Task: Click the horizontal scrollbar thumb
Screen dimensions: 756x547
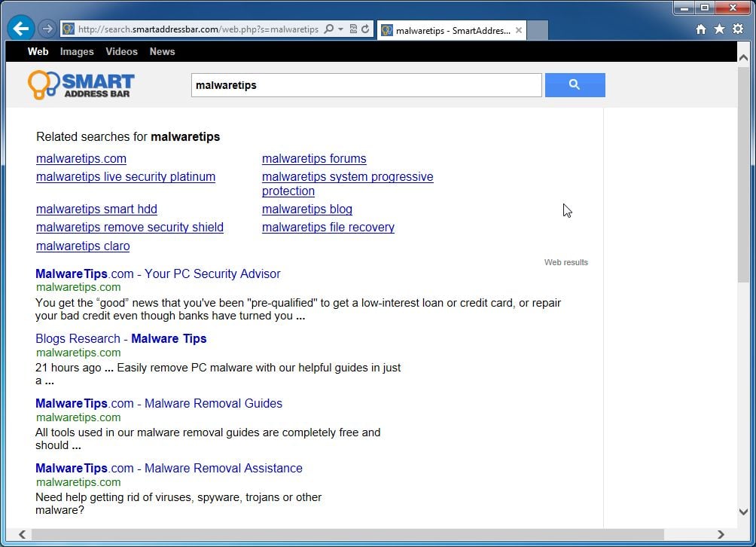Action: 348,534
